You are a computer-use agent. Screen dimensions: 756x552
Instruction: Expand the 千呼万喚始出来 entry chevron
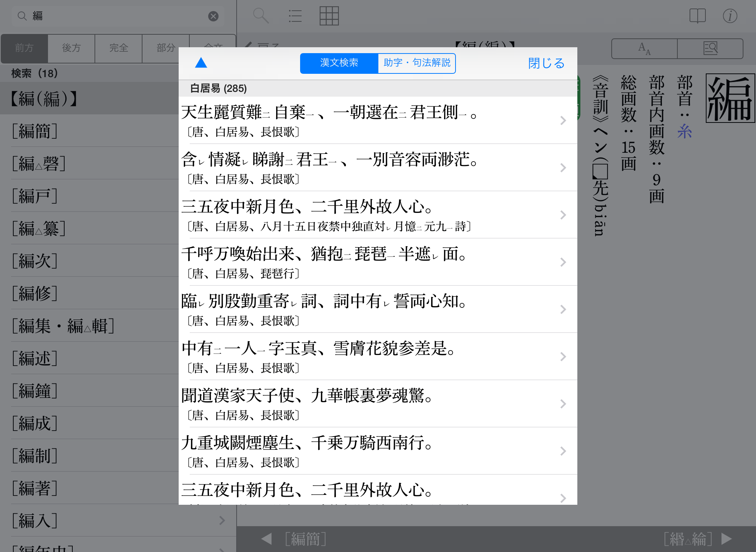tap(563, 262)
